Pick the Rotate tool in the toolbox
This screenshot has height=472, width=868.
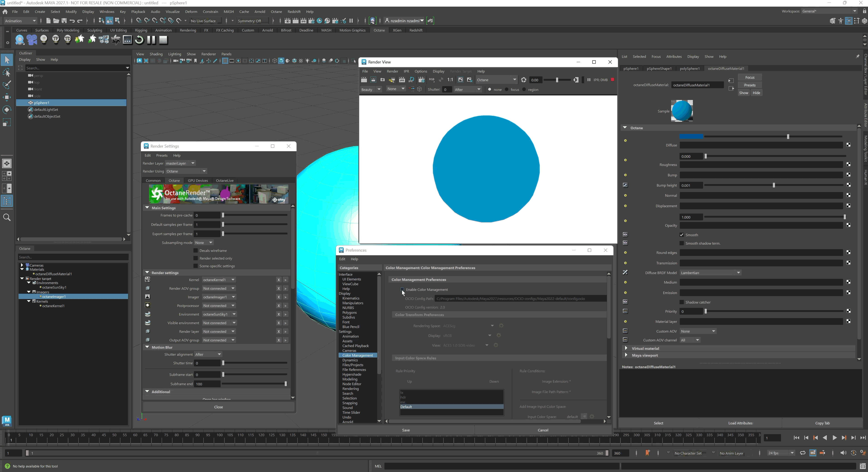point(7,109)
